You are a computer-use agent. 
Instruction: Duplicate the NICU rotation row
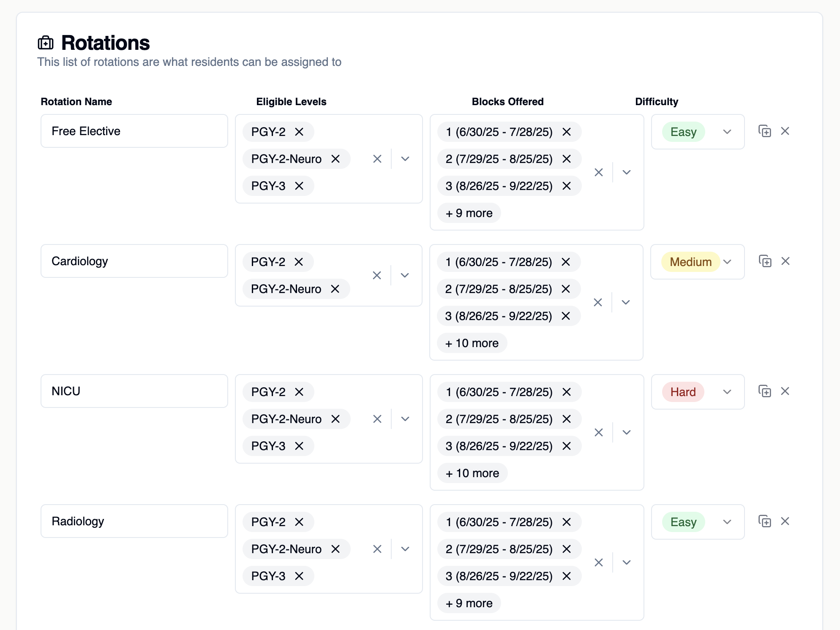(764, 391)
